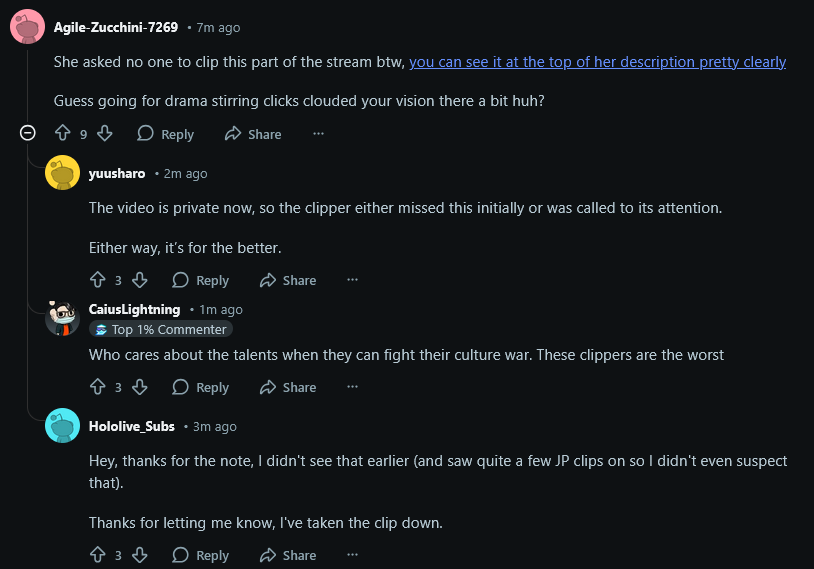Downvote Agile-Zucchini-7269's comment

point(105,133)
